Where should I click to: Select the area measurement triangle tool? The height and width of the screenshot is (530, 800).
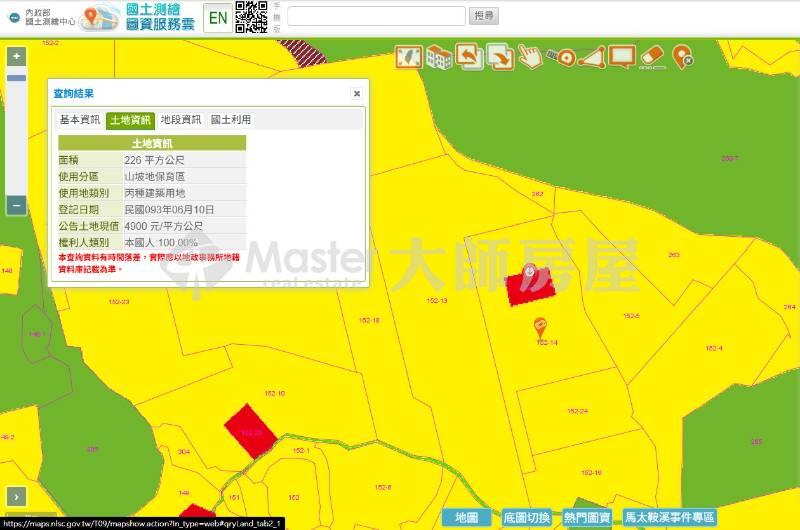coord(592,57)
